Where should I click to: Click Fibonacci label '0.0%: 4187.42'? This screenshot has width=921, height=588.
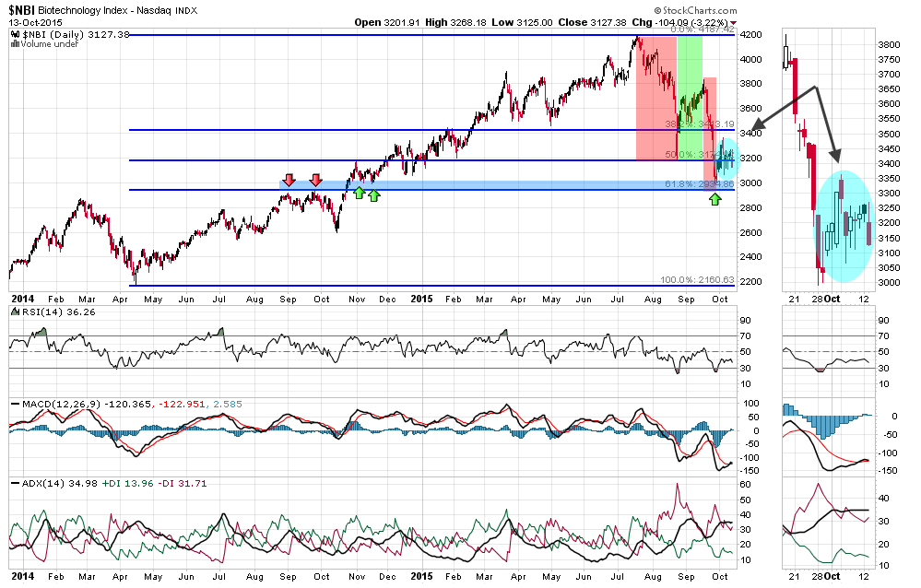tap(703, 29)
